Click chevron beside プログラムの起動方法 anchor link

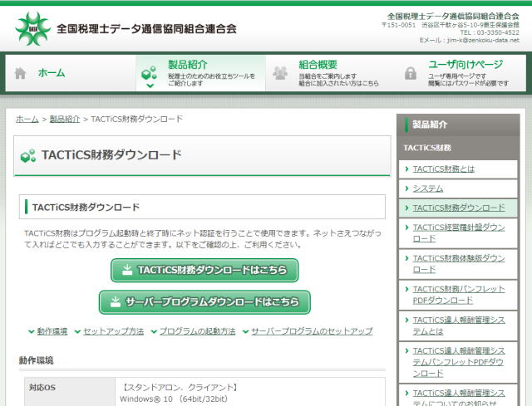tap(154, 331)
